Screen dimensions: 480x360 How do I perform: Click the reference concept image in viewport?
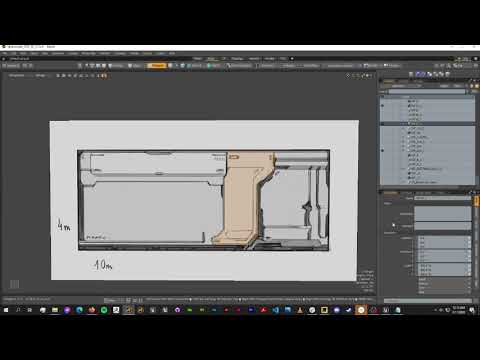click(205, 200)
